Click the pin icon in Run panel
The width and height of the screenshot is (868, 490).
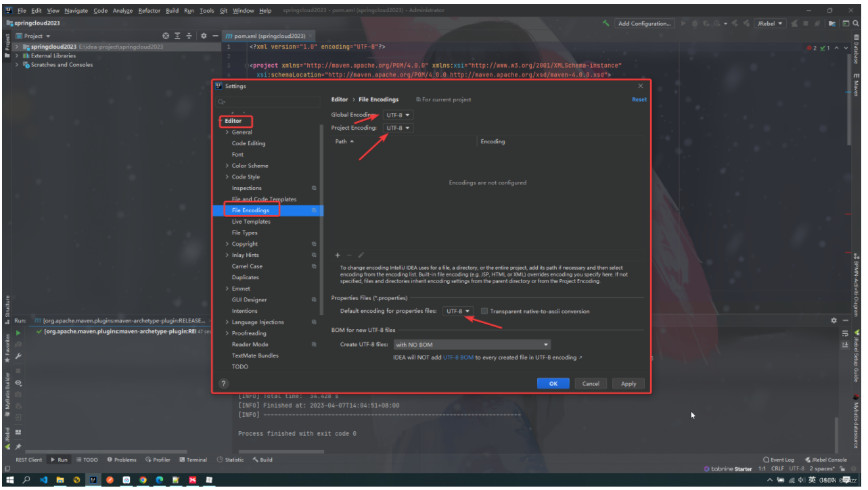pos(18,447)
